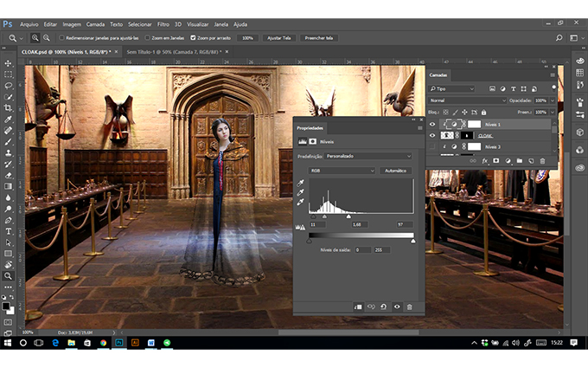Open the Filtro menu
Image resolution: width=588 pixels, height=368 pixels.
pyautogui.click(x=163, y=24)
